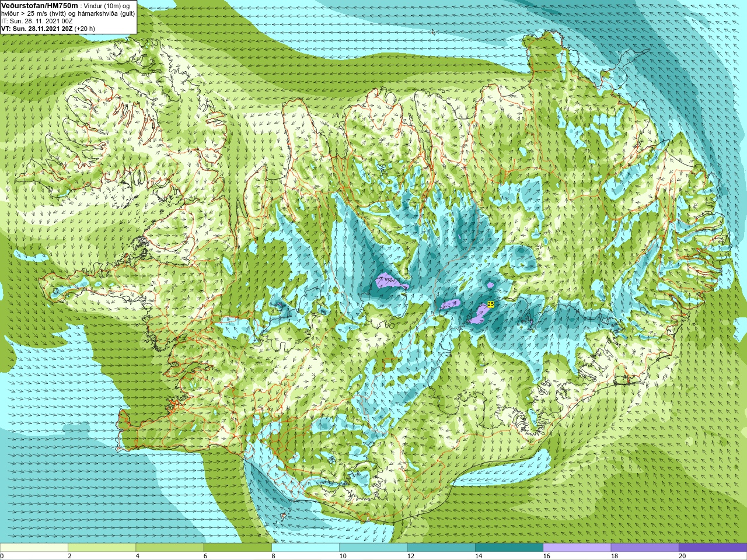Select the 0–2 m/s pale yellow legend swatch

tap(34, 548)
